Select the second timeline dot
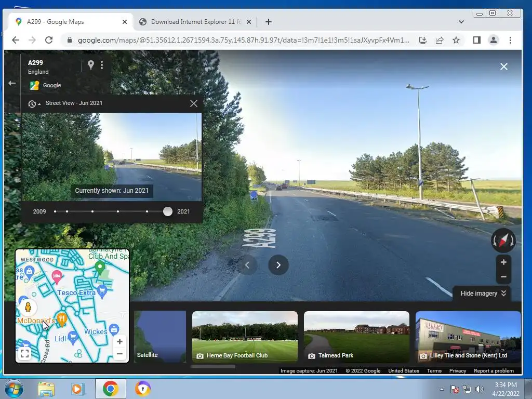 [67, 211]
